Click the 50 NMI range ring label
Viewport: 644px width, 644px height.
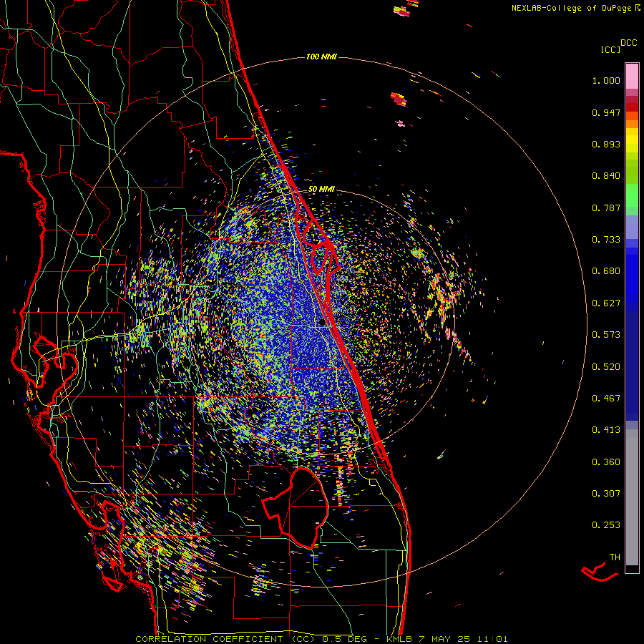point(321,190)
